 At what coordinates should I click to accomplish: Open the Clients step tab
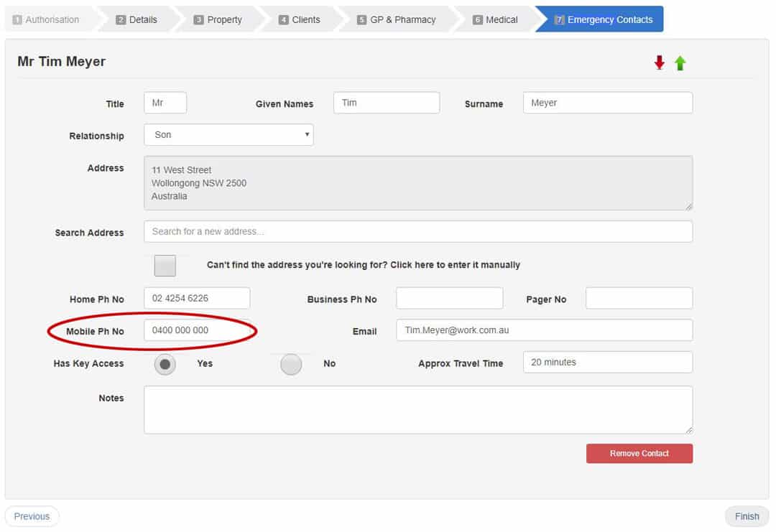pos(300,19)
